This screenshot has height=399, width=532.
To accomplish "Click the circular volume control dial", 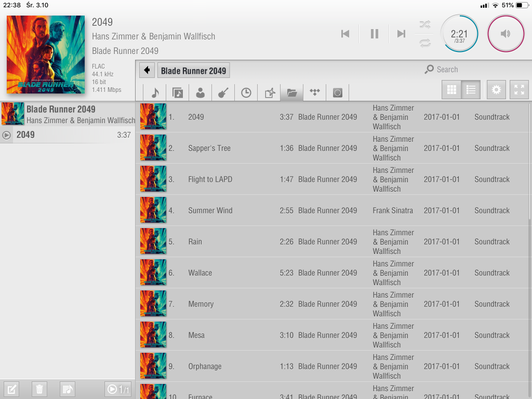I will [x=506, y=34].
